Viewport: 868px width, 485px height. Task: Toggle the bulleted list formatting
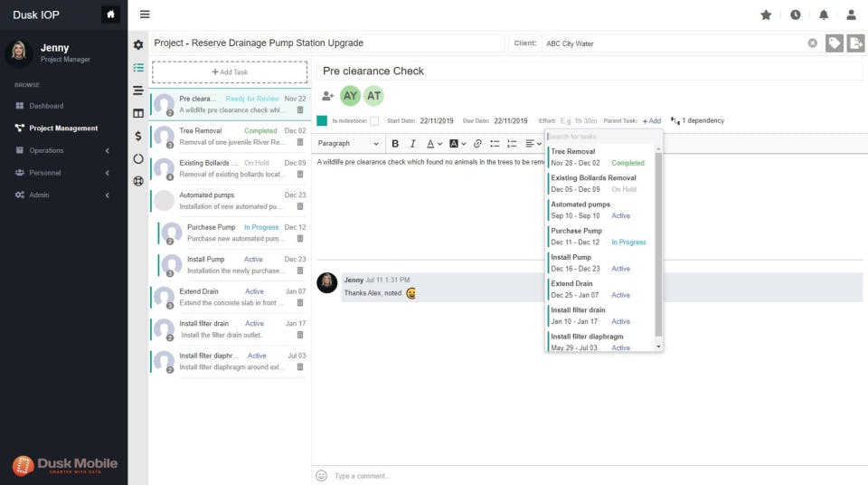[495, 144]
